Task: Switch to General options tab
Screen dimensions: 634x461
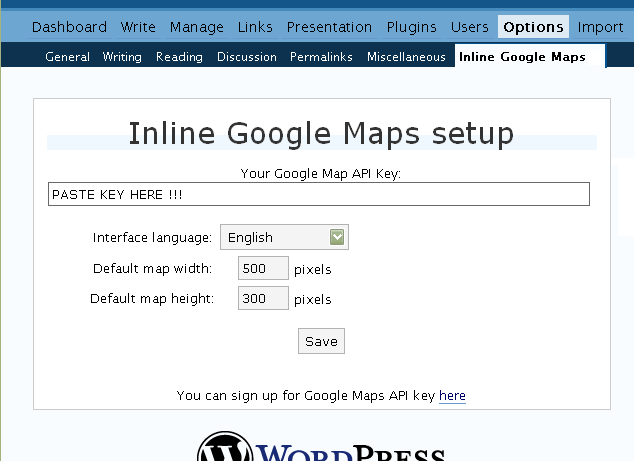Action: click(x=68, y=57)
